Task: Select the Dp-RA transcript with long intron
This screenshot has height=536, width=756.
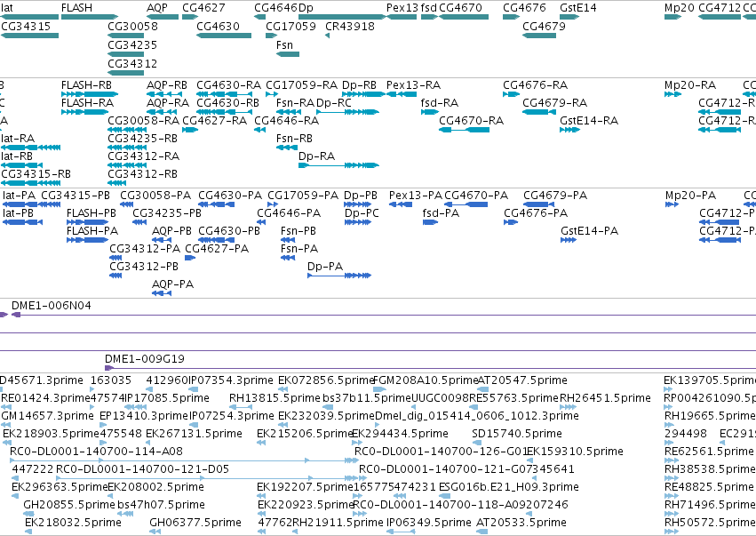Action: point(338,165)
